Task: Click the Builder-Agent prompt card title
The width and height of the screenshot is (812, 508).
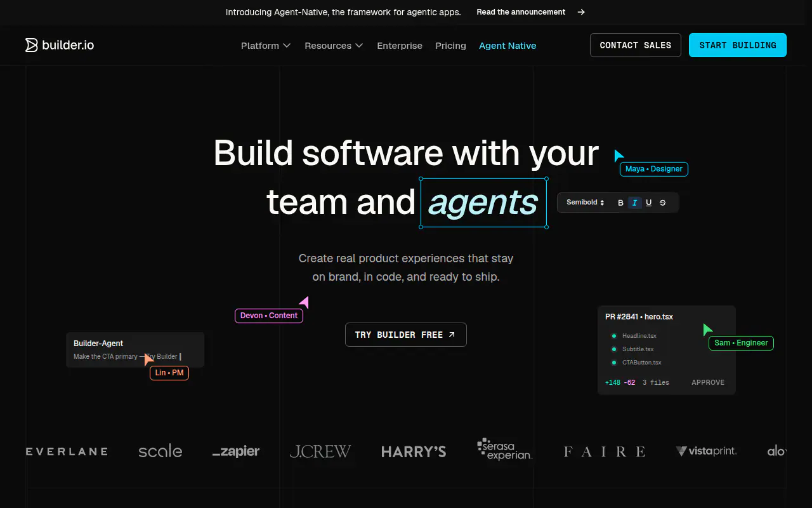Action: coord(98,344)
